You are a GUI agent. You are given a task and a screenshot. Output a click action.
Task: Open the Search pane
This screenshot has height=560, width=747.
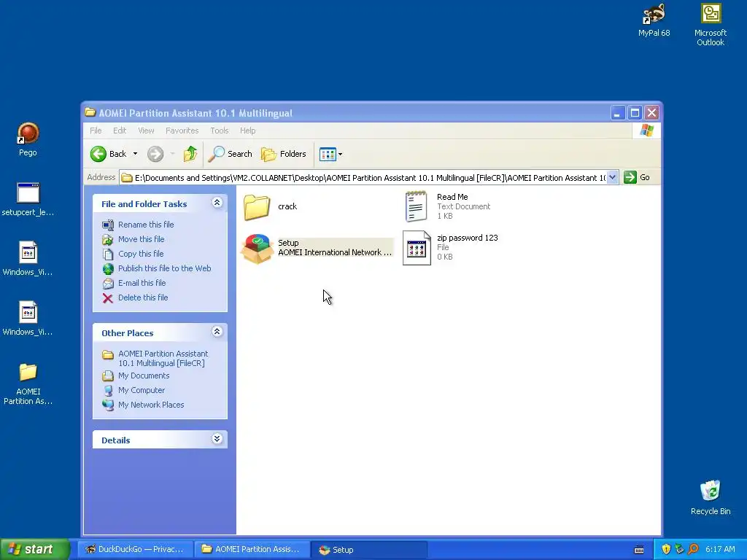(x=230, y=154)
